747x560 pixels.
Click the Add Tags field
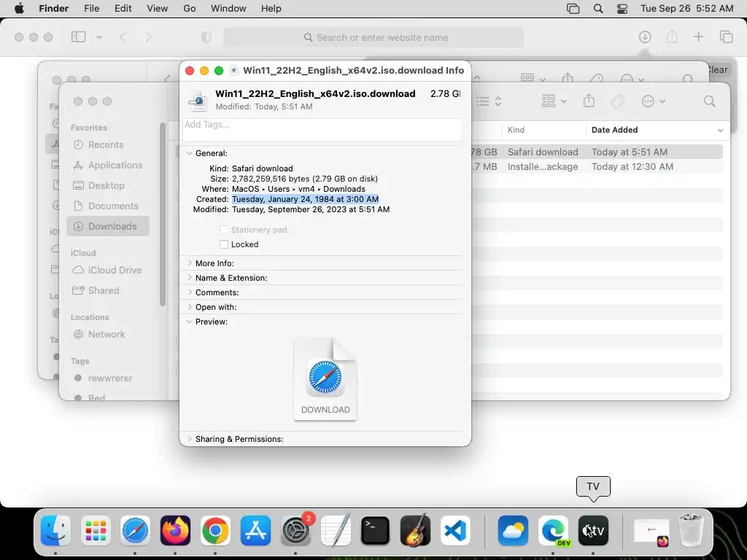coord(322,130)
